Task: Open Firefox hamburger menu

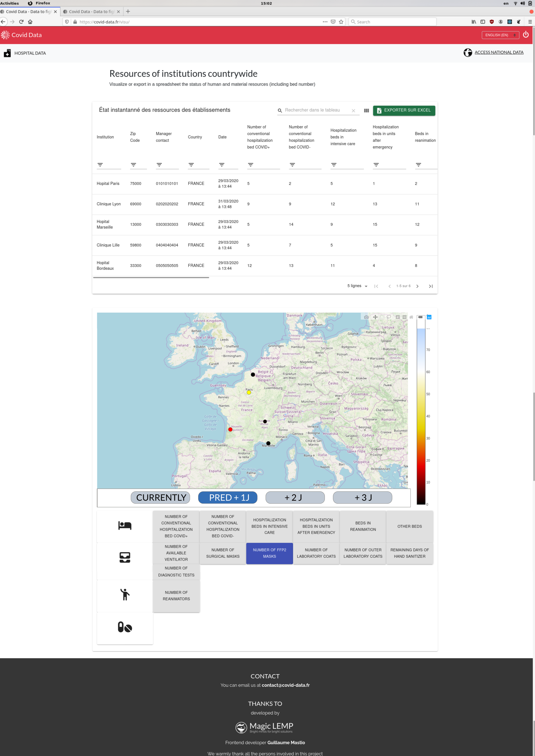Action: [x=530, y=22]
